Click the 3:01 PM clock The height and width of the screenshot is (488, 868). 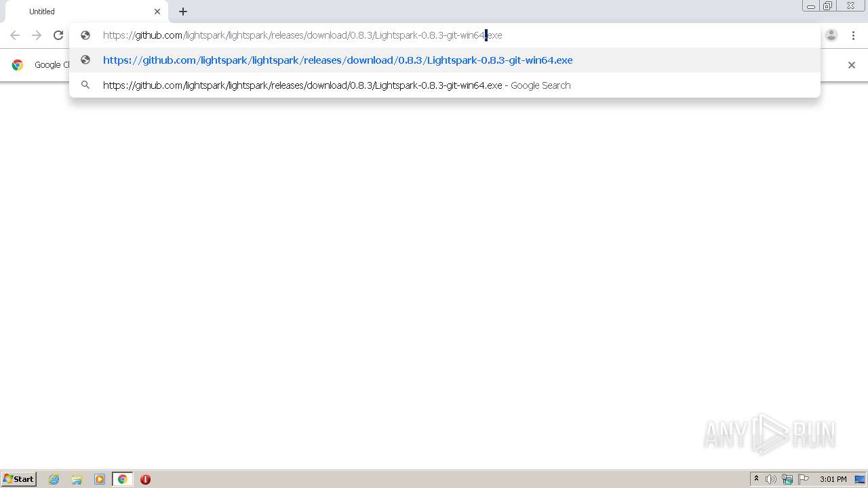tap(833, 479)
